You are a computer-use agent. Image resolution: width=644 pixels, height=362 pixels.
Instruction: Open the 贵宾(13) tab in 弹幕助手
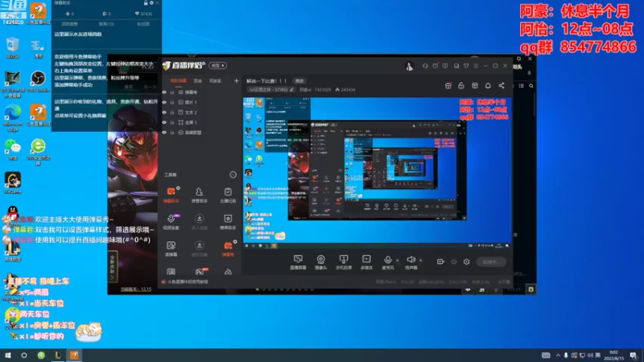pos(106,24)
